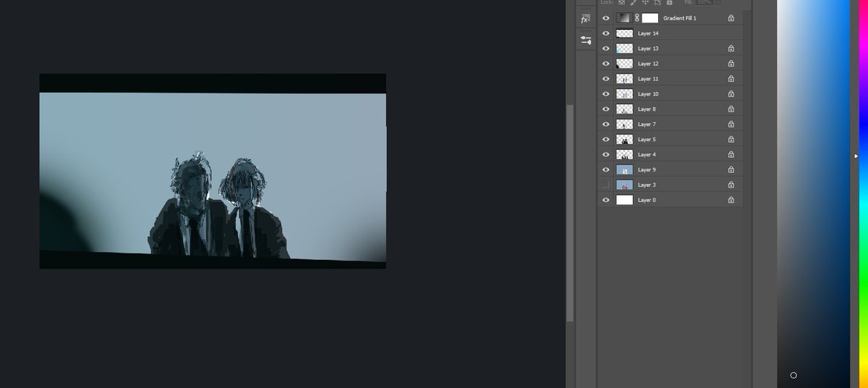Image resolution: width=868 pixels, height=388 pixels.
Task: Toggle visibility of Layer 5
Action: click(606, 140)
